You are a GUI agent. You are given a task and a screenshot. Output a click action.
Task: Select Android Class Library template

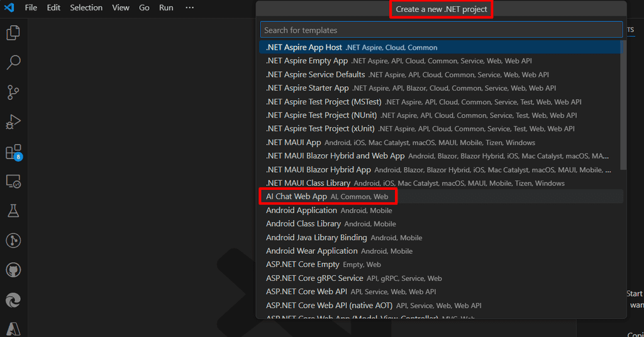coord(441,224)
